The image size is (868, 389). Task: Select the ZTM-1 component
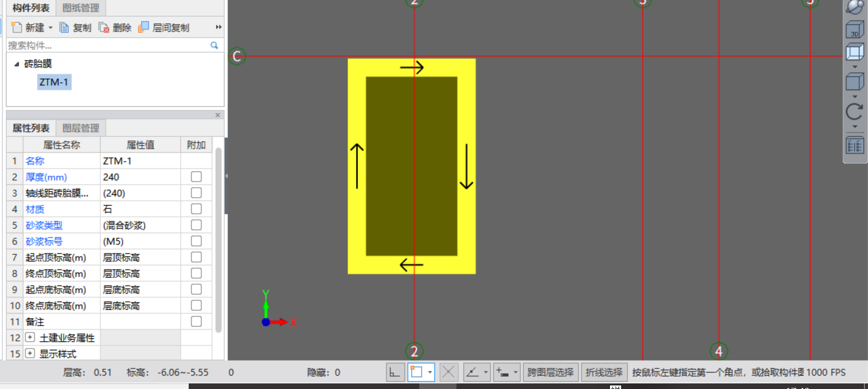54,82
